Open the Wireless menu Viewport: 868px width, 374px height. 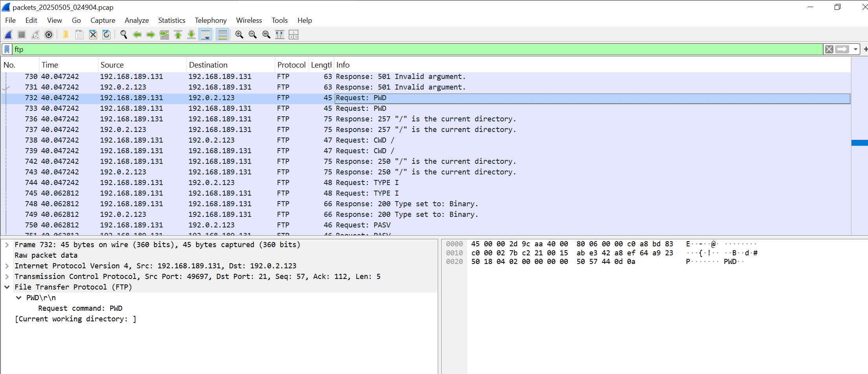point(249,20)
